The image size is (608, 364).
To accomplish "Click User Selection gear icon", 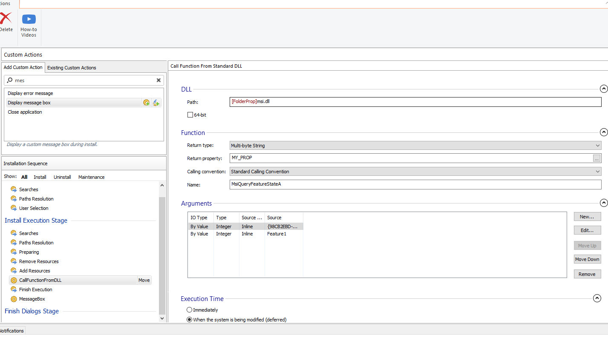I will point(14,208).
